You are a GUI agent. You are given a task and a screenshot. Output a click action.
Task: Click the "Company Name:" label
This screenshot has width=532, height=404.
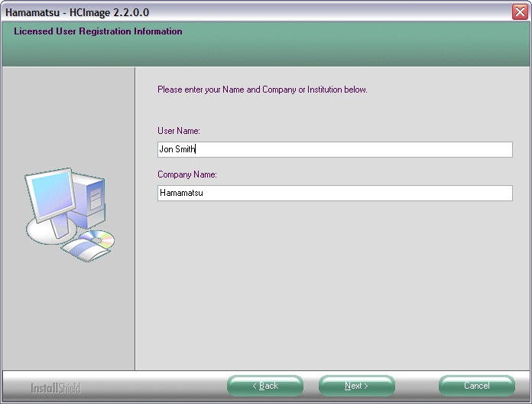tap(187, 175)
